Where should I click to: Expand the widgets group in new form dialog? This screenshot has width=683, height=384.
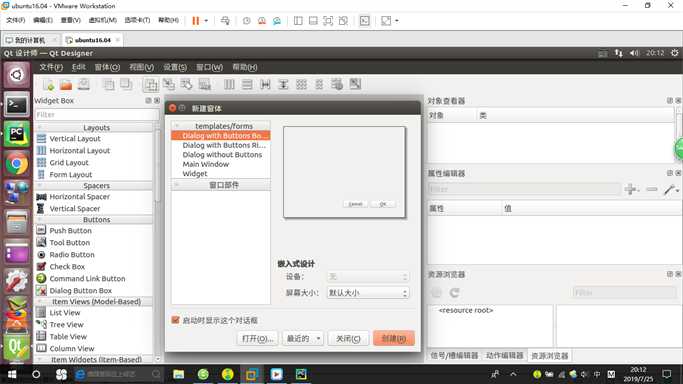pos(176,185)
